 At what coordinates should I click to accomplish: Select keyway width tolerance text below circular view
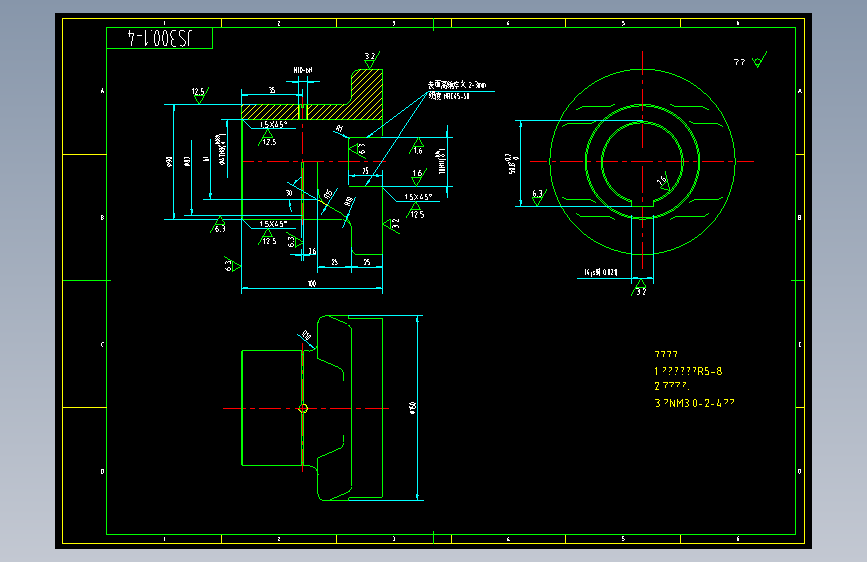(x=600, y=272)
